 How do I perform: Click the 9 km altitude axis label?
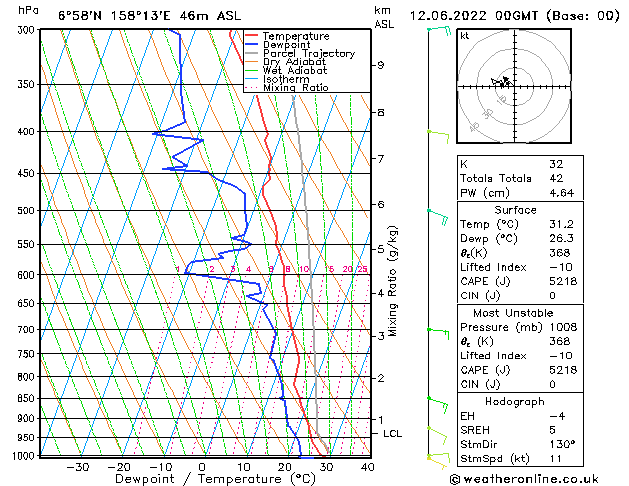380,65
